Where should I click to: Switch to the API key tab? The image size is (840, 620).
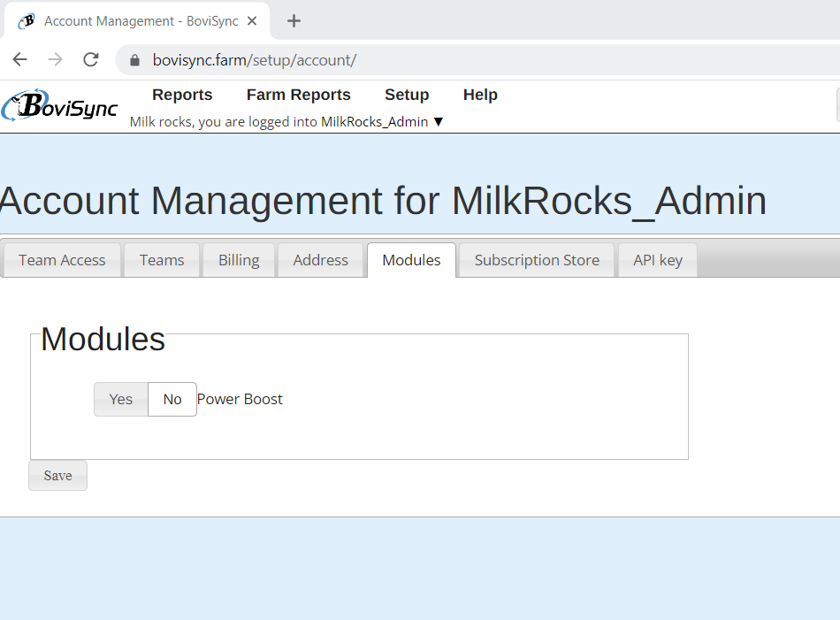click(x=658, y=260)
